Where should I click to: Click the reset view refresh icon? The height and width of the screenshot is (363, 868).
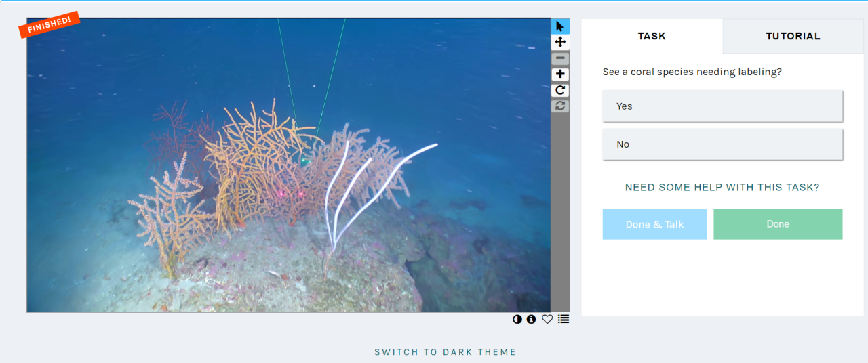[x=560, y=106]
